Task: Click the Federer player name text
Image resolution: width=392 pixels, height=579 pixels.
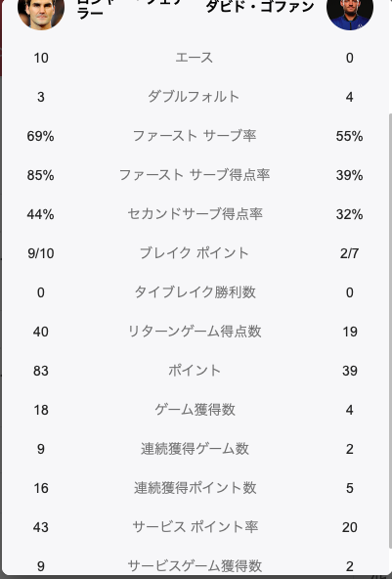Action: click(x=129, y=8)
